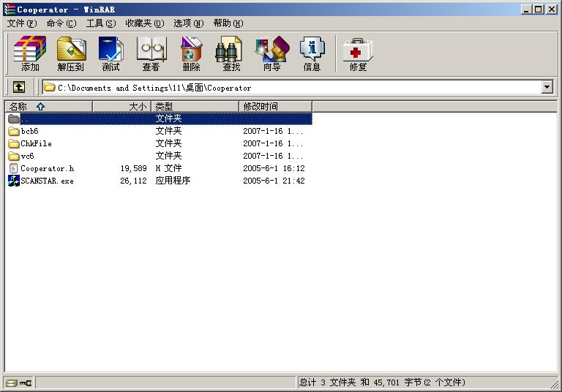Click the 解压到 (Extract to) toolbar icon
The image size is (562, 392).
pos(71,49)
